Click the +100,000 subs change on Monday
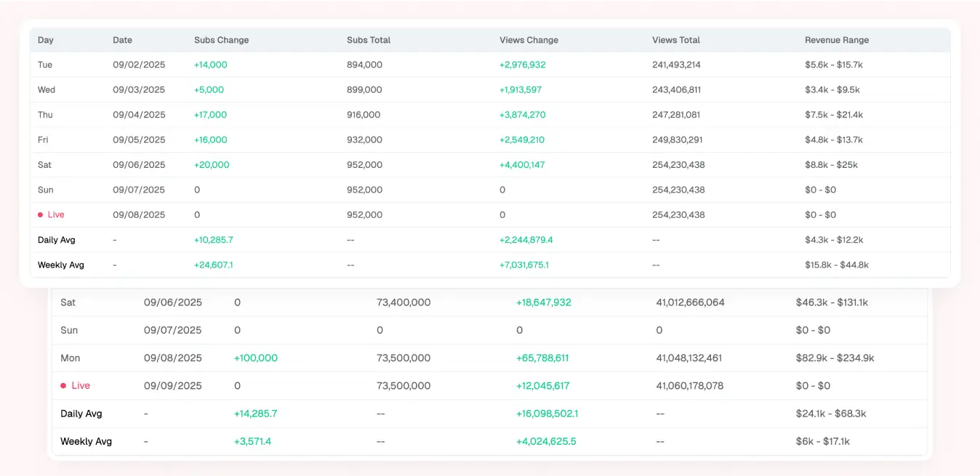 [x=255, y=358]
